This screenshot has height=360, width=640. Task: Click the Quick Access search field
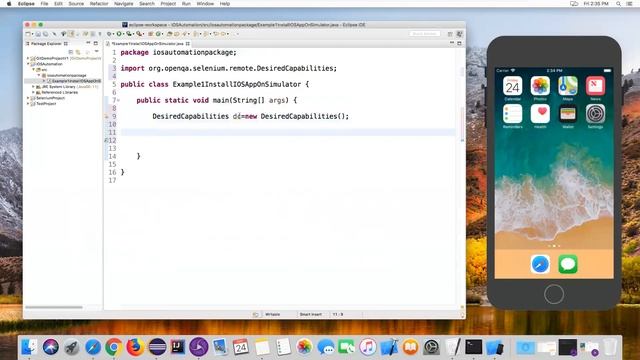tap(424, 34)
